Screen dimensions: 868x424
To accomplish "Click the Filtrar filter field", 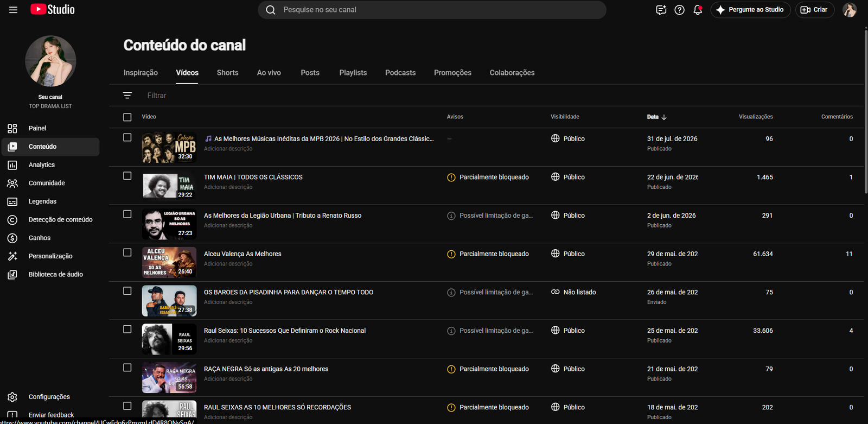I will 157,96.
